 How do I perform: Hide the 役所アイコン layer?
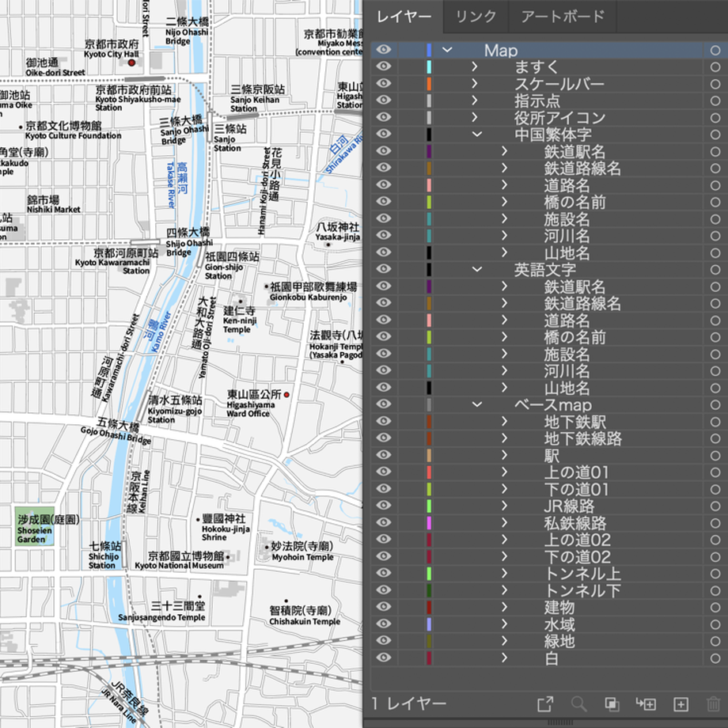tap(384, 117)
